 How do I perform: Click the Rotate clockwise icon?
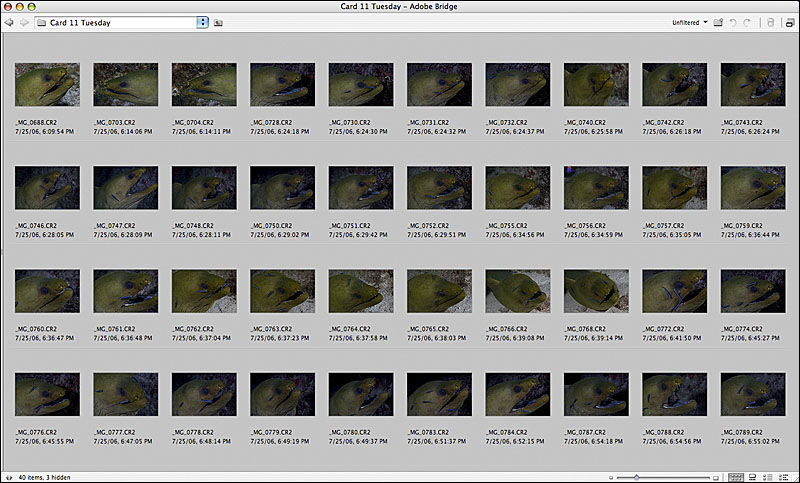(x=748, y=22)
